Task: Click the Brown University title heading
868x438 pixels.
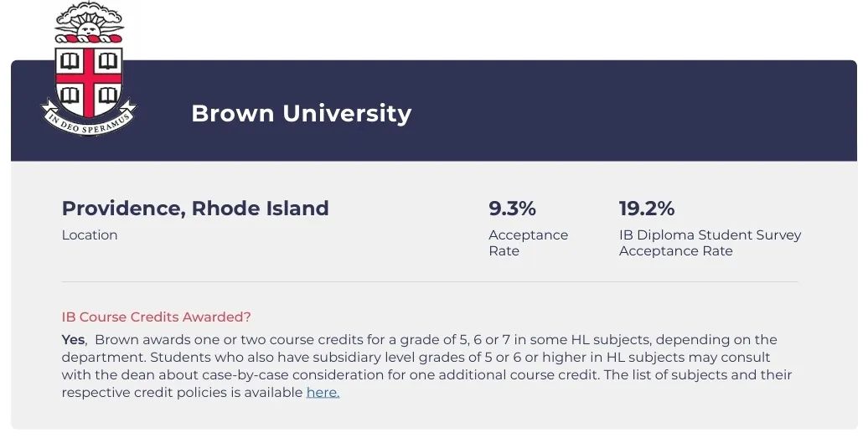Action: [301, 113]
